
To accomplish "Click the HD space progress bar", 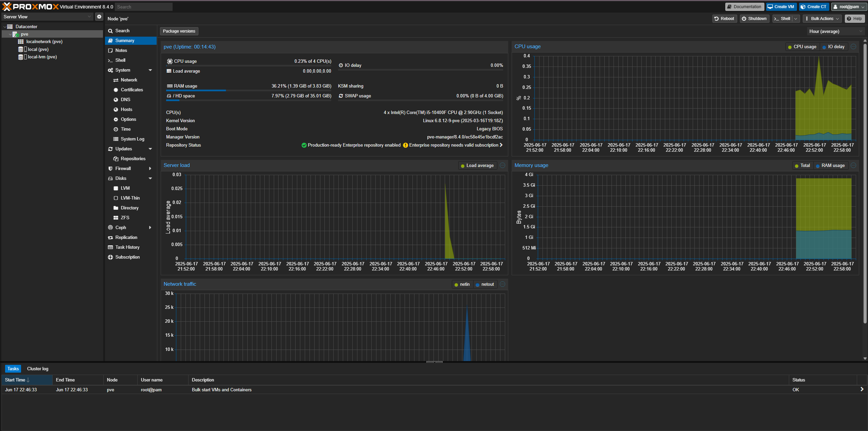I will tap(249, 100).
